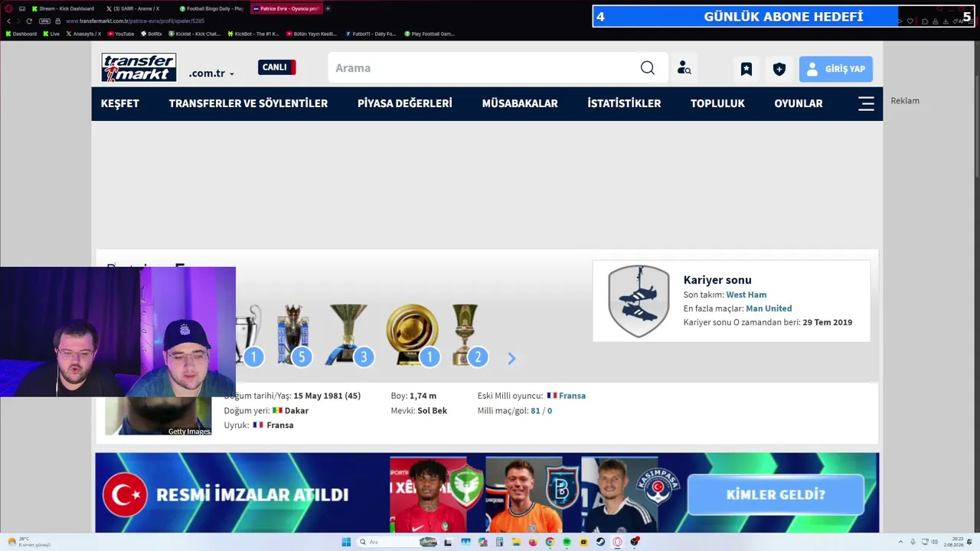
Task: Launch Google Chrome from the taskbar
Action: click(550, 542)
